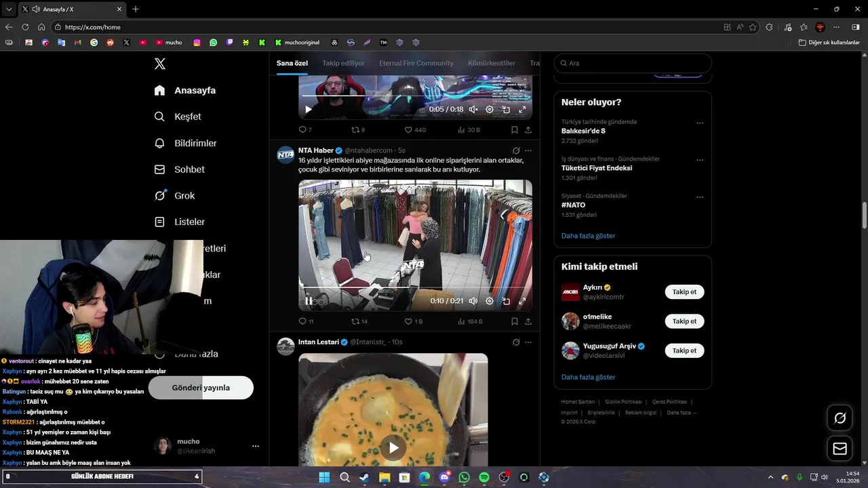Viewport: 868px width, 488px height.
Task: Click the Gönderi yayınla button
Action: pos(201,388)
